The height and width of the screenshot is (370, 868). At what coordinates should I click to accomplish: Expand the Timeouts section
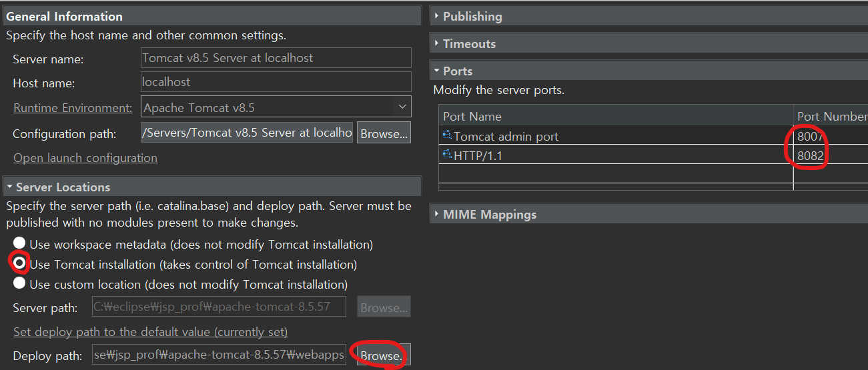click(436, 43)
